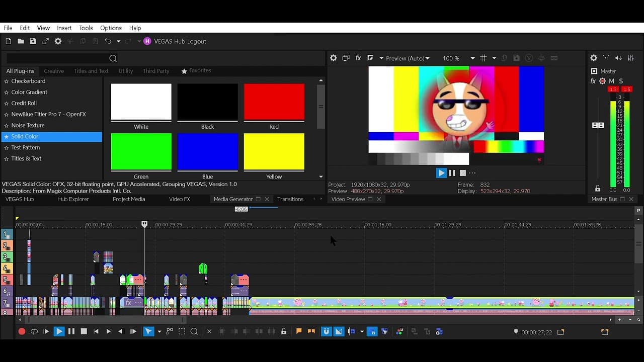Image resolution: width=644 pixels, height=362 pixels.
Task: Open the Tools menu
Action: pyautogui.click(x=86, y=28)
